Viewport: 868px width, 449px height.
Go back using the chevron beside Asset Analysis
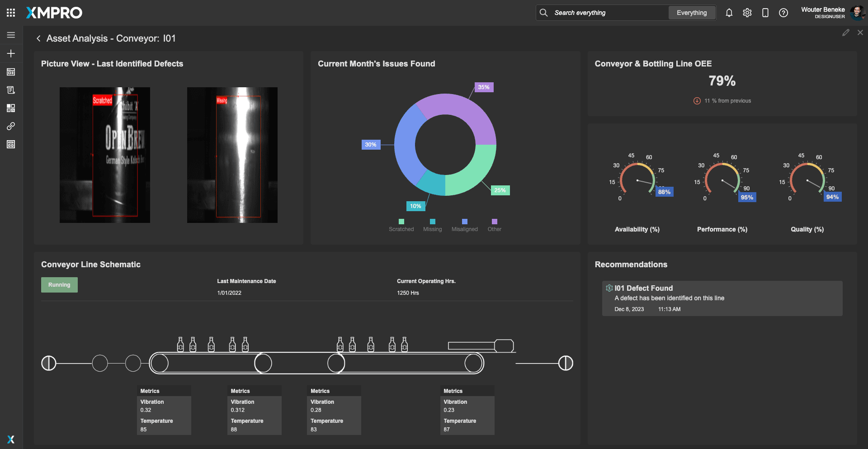tap(38, 38)
